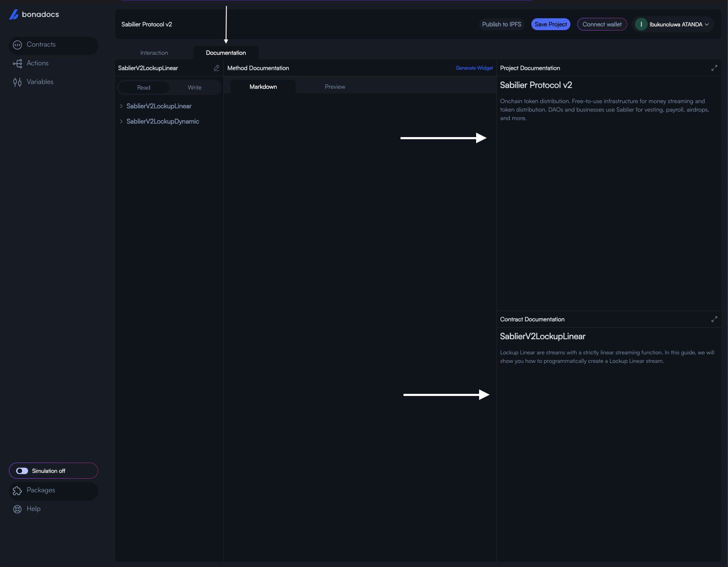
Task: Select the Write methods tab
Action: click(x=195, y=87)
